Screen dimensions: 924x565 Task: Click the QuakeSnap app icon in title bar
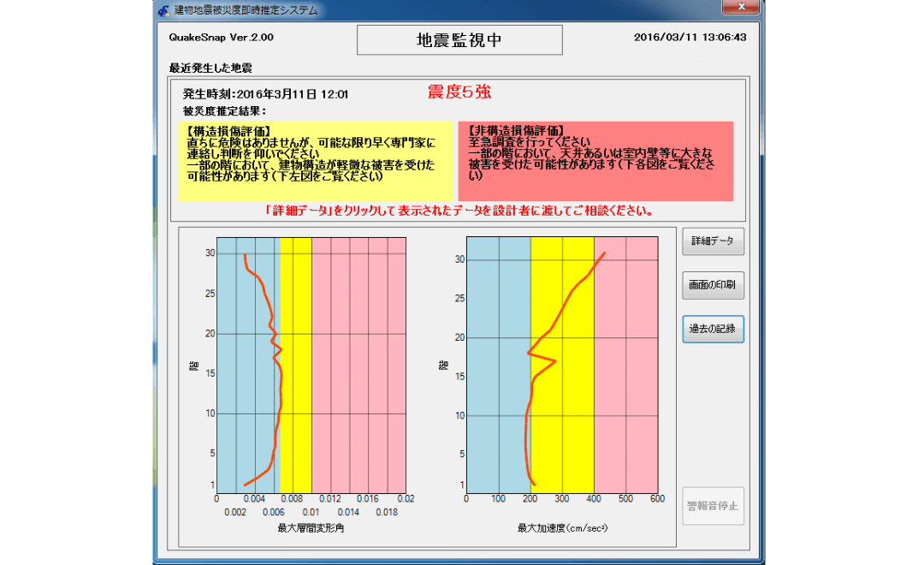pyautogui.click(x=163, y=10)
